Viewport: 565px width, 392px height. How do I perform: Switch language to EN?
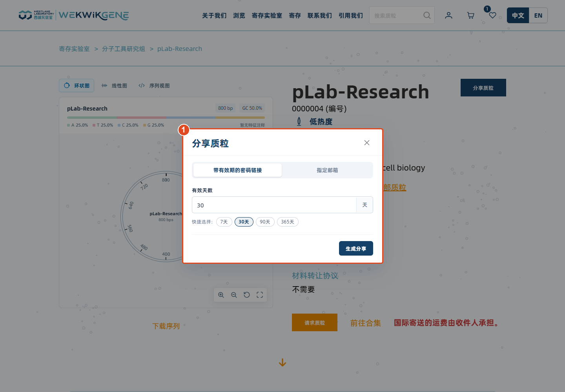538,15
